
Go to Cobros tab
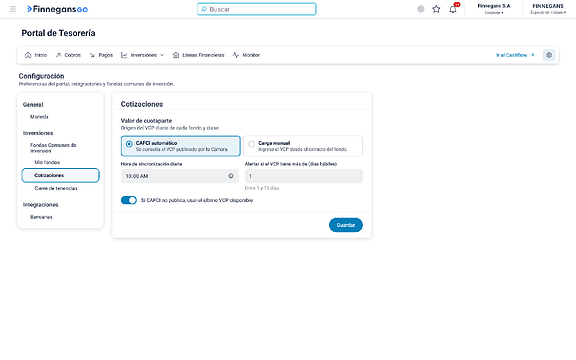(x=68, y=55)
